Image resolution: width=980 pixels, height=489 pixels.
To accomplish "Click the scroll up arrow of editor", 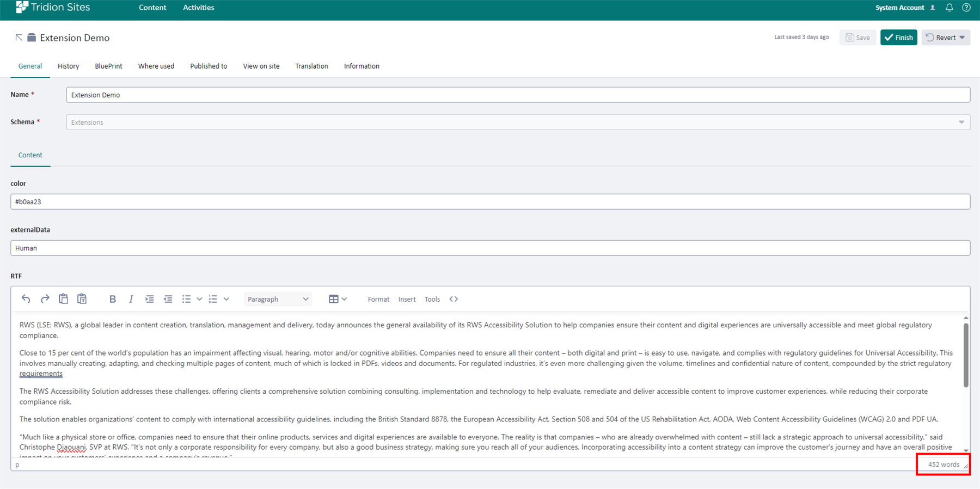I will (966, 317).
